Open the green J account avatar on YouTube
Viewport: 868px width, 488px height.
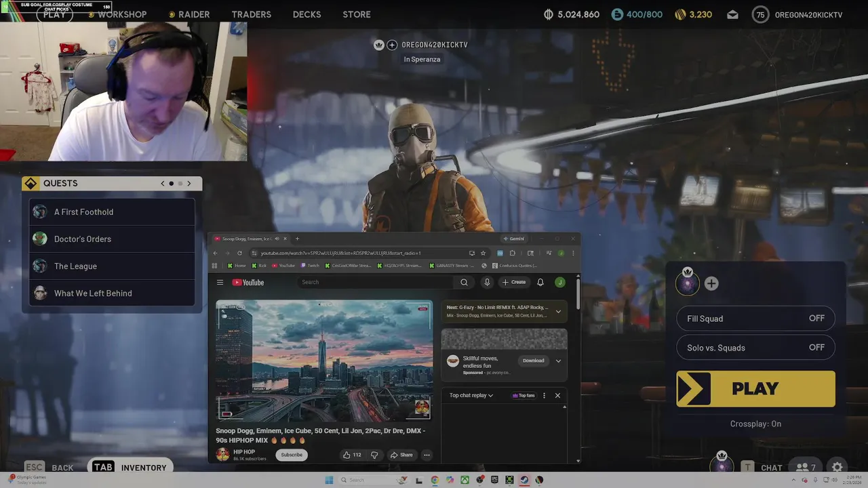[x=559, y=283]
